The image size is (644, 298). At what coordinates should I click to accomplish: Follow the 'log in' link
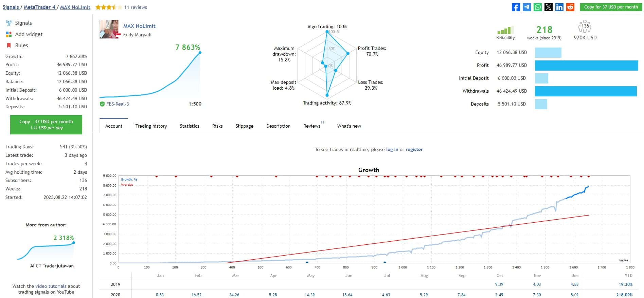point(392,149)
